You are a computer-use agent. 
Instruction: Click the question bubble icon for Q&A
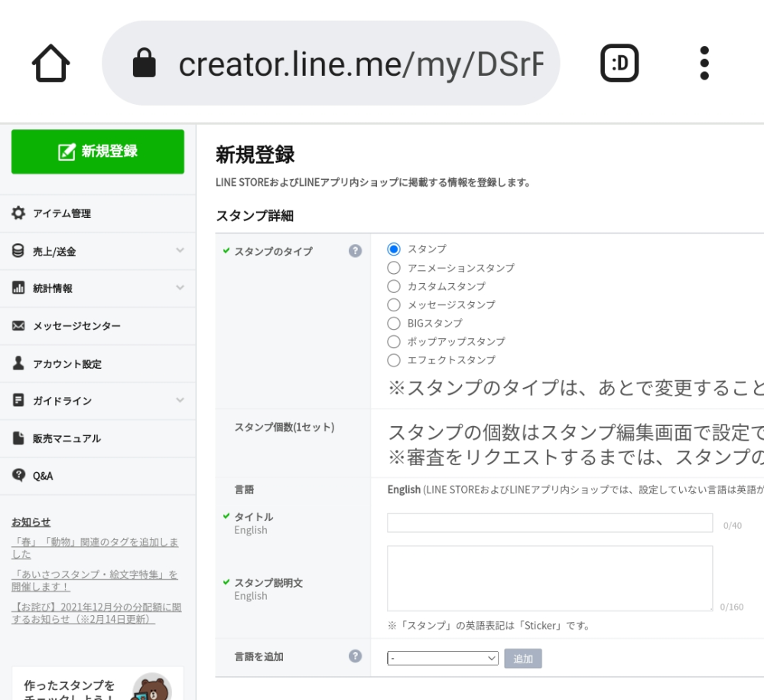[18, 475]
